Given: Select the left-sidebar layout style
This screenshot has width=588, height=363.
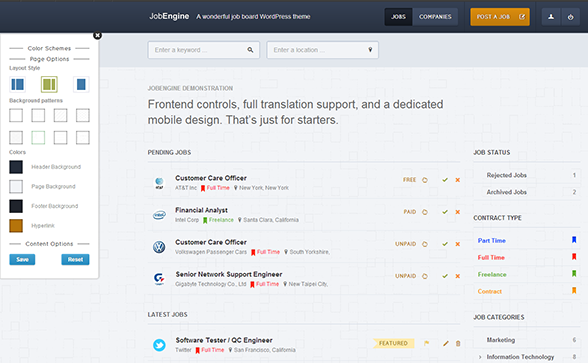Looking at the screenshot, I should (x=17, y=84).
